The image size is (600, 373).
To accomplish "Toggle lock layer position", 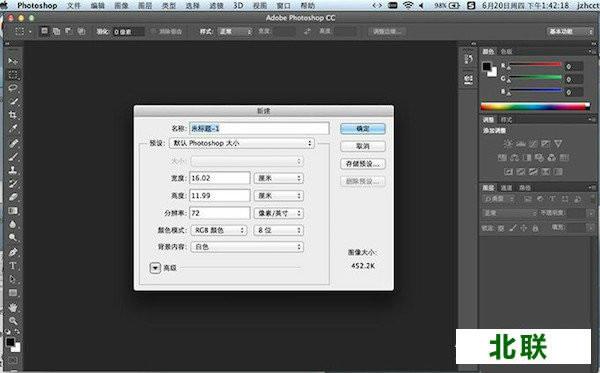I will [524, 228].
